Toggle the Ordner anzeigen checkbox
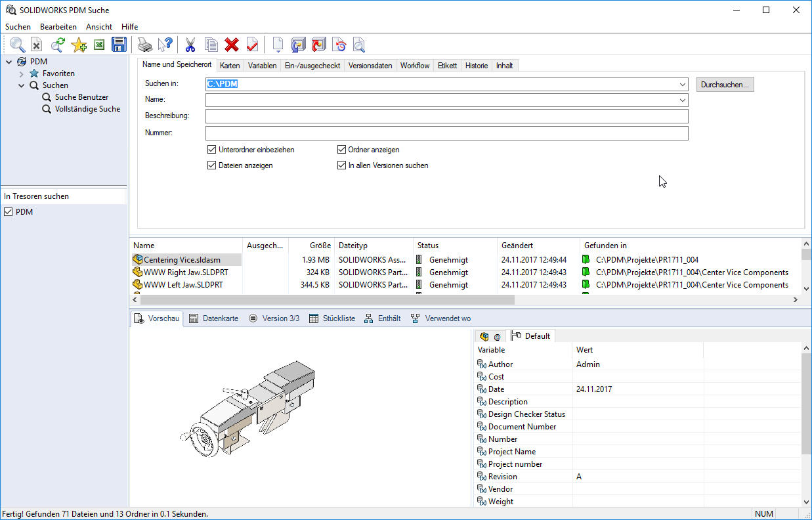This screenshot has width=812, height=520. (342, 150)
